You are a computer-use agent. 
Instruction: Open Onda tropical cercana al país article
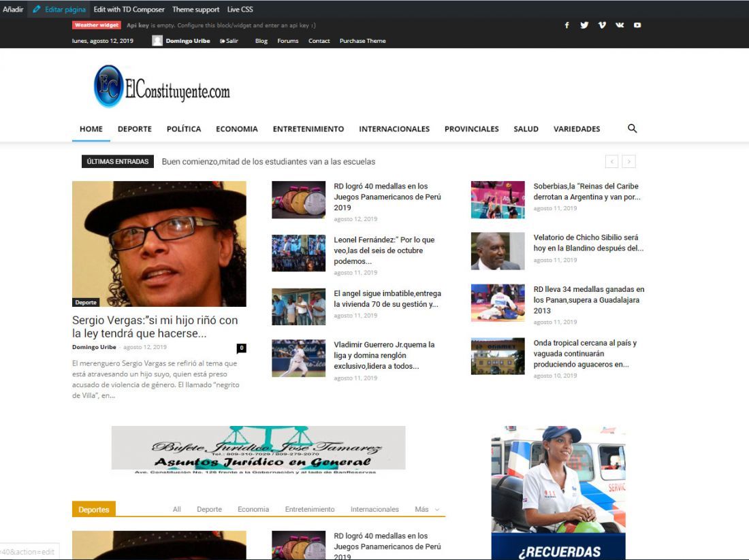tap(585, 353)
